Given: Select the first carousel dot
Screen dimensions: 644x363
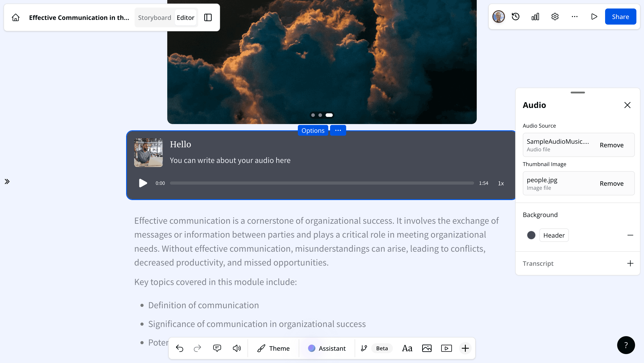Looking at the screenshot, I should tap(313, 115).
